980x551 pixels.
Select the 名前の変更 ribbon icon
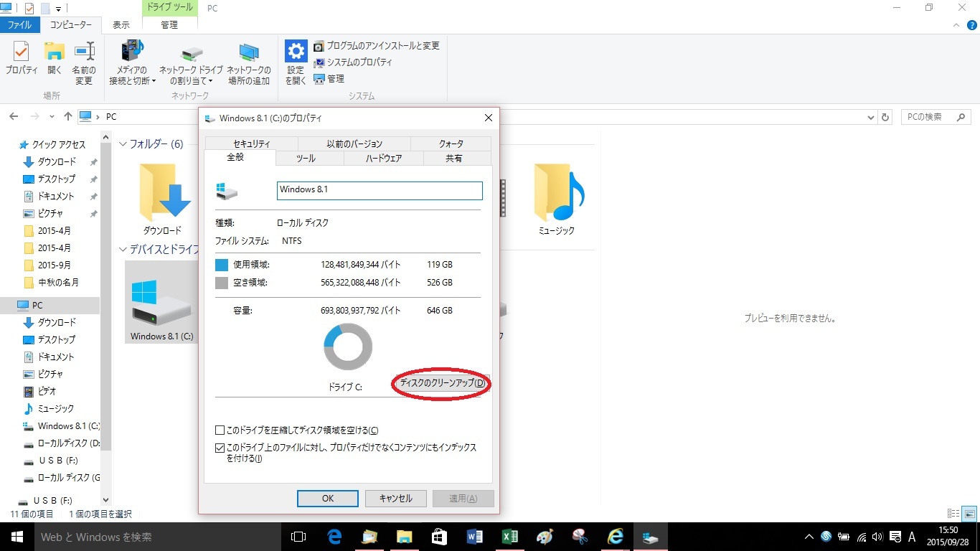pyautogui.click(x=84, y=64)
